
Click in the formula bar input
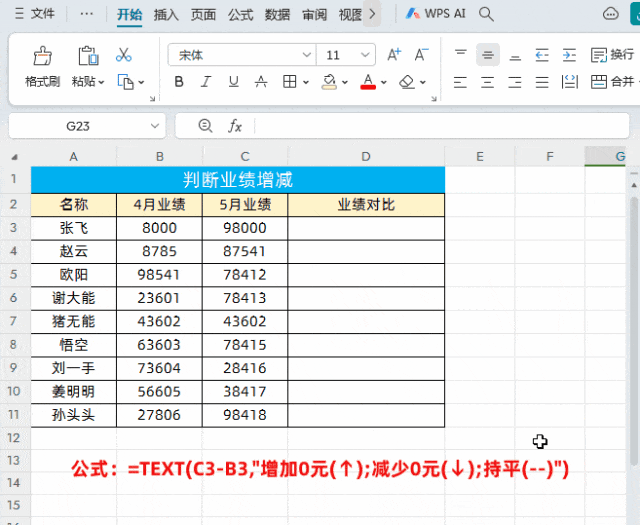(442, 126)
